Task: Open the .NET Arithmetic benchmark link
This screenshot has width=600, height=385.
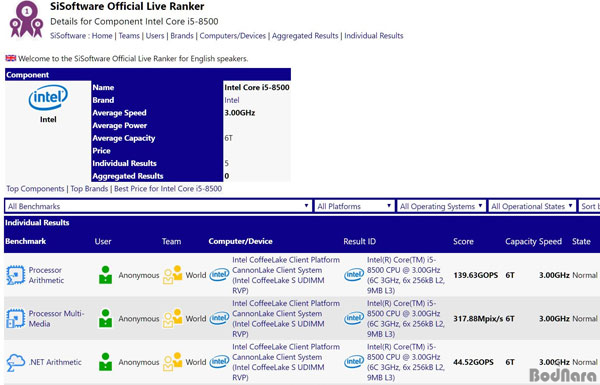Action: (x=55, y=362)
